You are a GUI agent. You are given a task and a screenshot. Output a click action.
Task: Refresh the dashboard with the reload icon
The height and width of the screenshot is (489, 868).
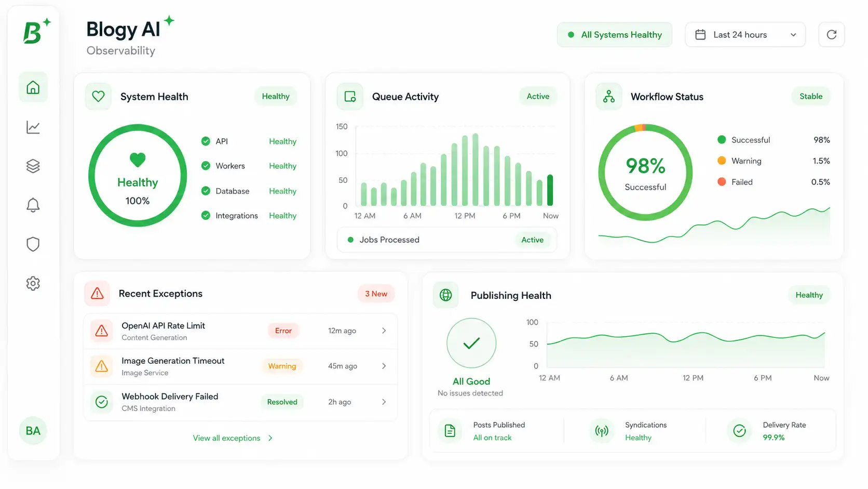(x=832, y=35)
